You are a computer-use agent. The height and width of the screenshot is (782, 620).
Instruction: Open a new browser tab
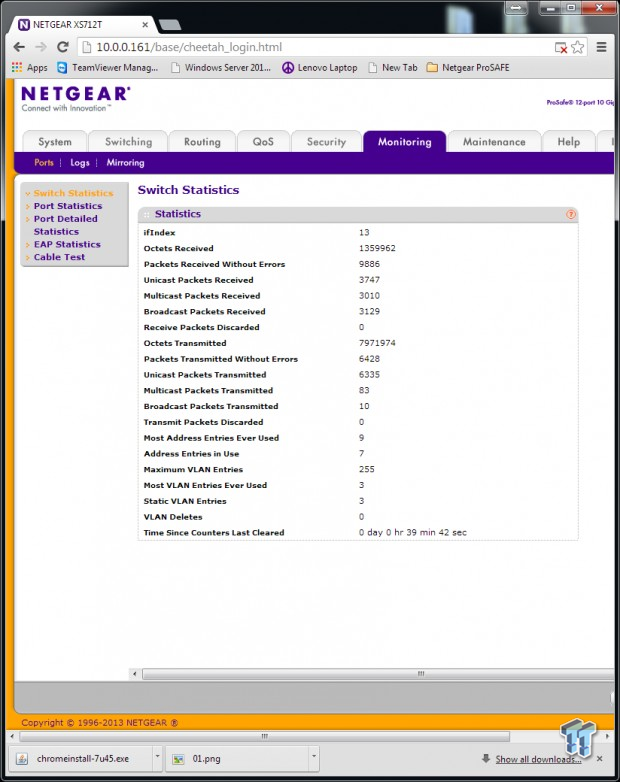tap(170, 24)
